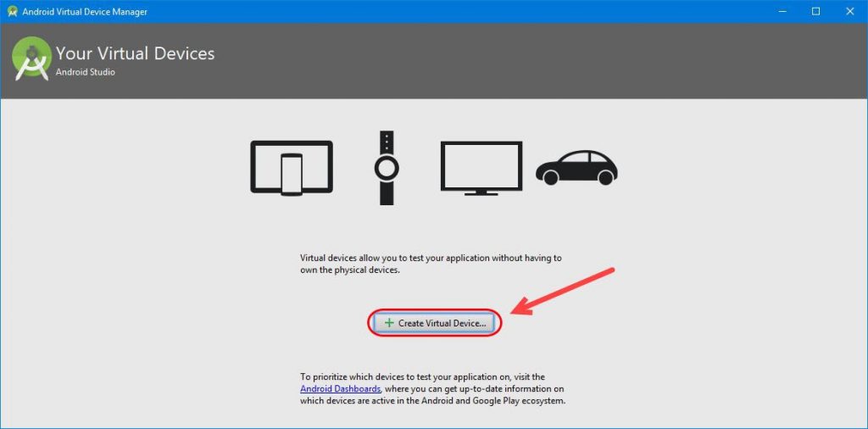Click the green plus icon on Create button
The width and height of the screenshot is (868, 429).
389,323
